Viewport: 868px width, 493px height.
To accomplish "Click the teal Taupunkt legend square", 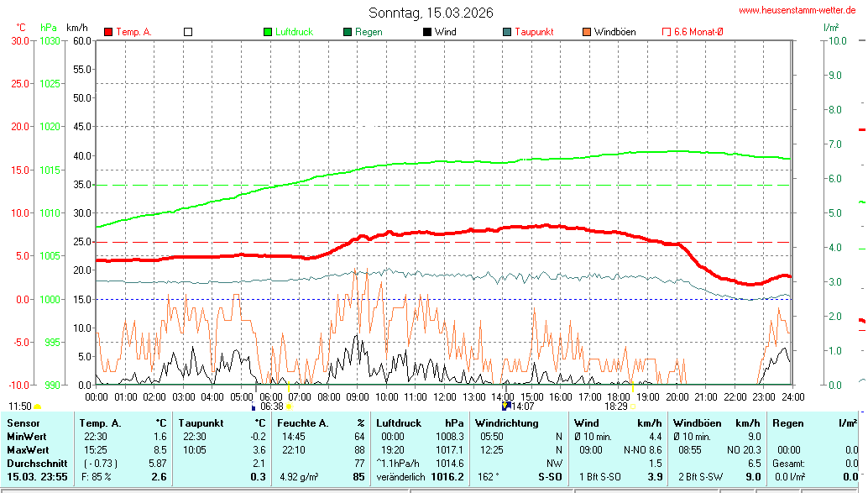I will click(507, 32).
